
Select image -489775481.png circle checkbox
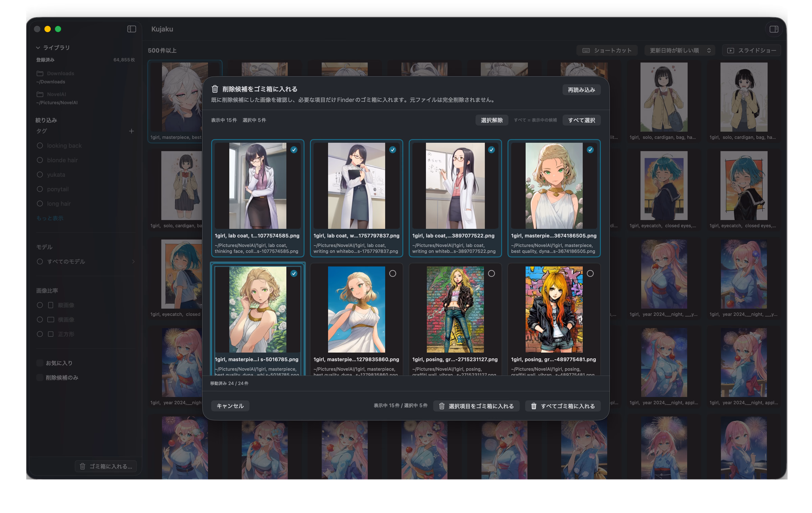(590, 273)
